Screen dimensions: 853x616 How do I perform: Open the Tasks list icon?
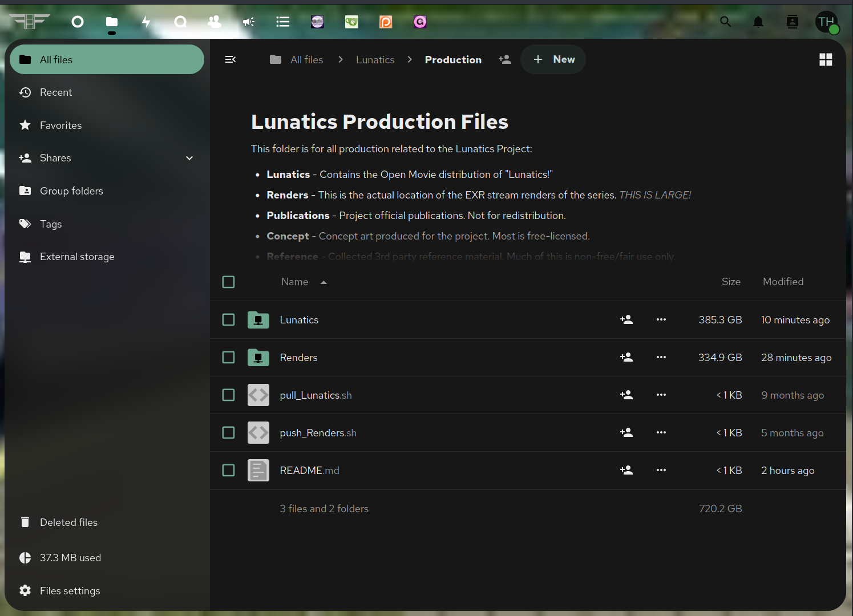click(x=282, y=22)
